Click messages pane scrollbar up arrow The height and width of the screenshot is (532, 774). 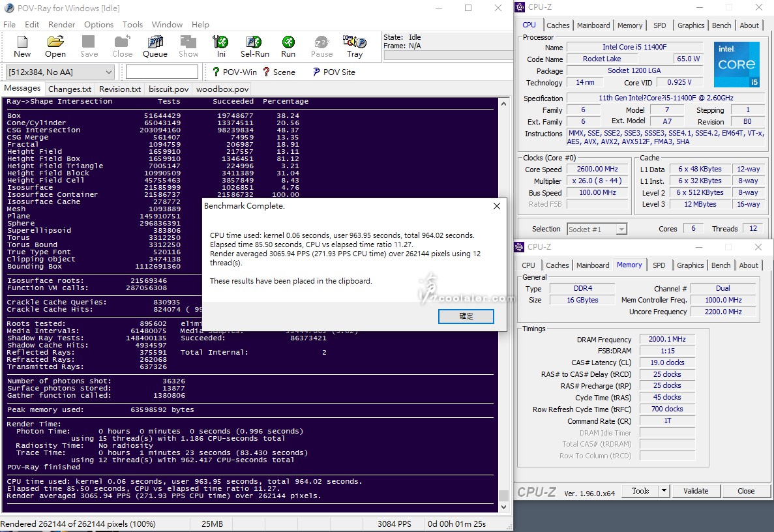(503, 104)
